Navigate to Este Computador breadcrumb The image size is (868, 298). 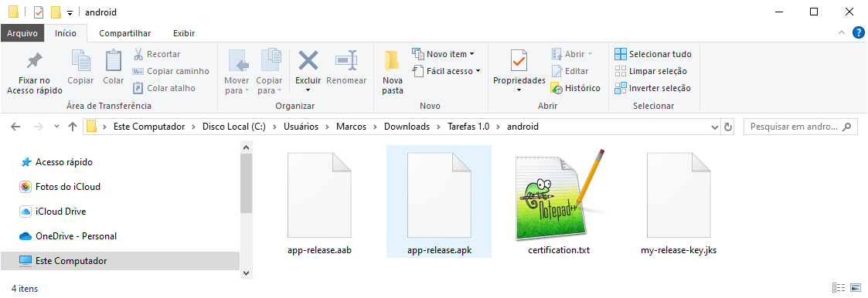pos(149,127)
